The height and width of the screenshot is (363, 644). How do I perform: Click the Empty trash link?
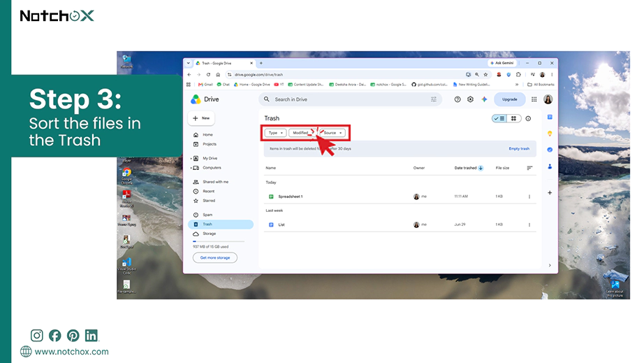(x=519, y=148)
